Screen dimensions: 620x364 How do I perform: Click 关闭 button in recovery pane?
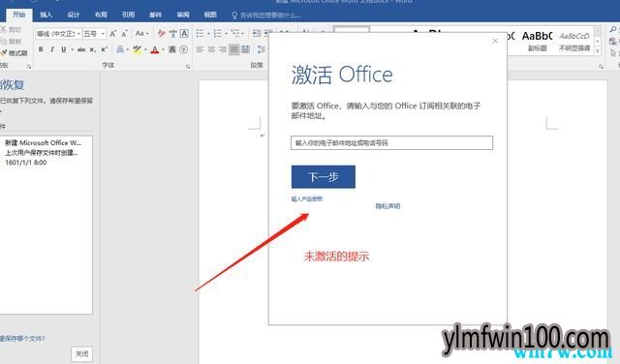pyautogui.click(x=81, y=353)
